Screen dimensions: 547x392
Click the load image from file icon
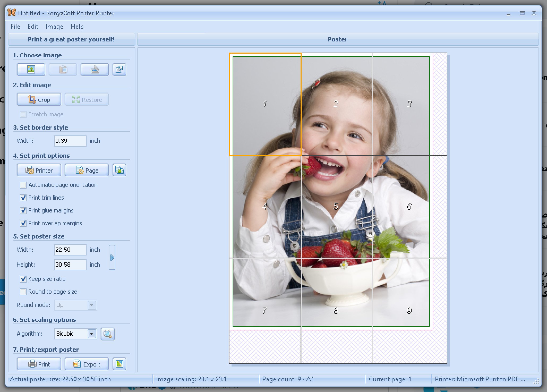click(32, 69)
